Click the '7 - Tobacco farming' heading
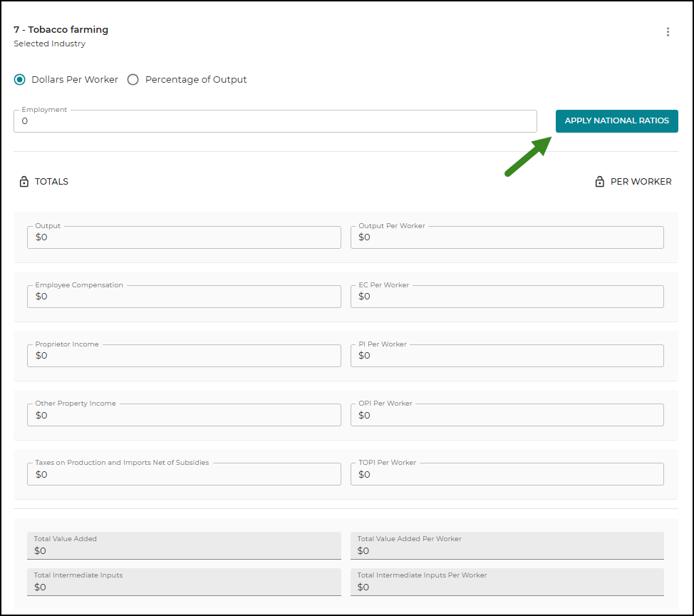 [61, 30]
